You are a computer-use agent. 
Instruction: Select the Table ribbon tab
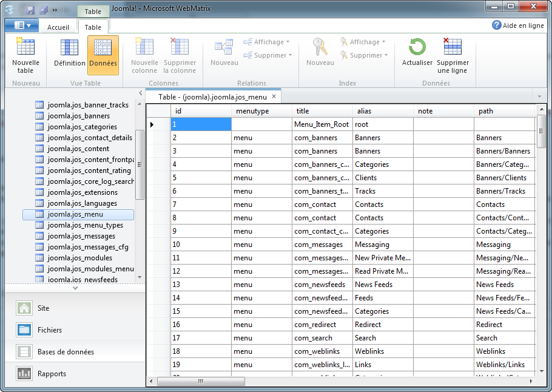[x=93, y=27]
